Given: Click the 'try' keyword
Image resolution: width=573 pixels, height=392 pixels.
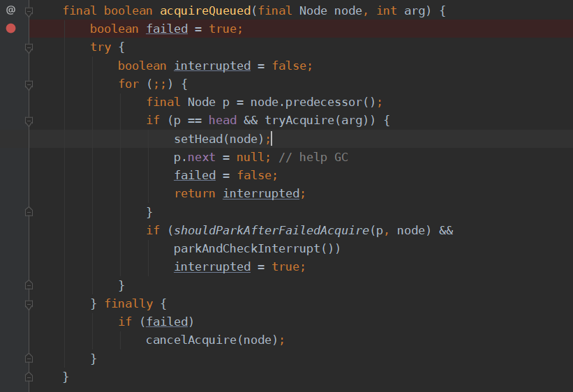Looking at the screenshot, I should pyautogui.click(x=101, y=47).
